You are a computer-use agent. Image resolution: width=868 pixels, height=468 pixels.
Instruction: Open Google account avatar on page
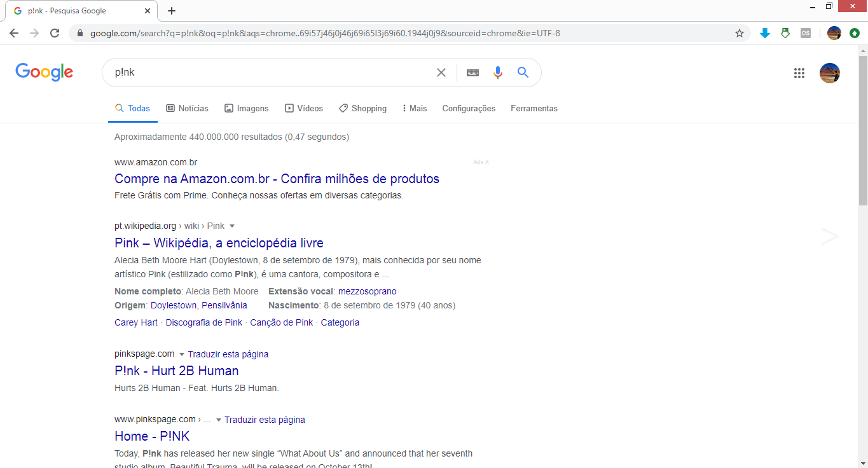point(830,73)
